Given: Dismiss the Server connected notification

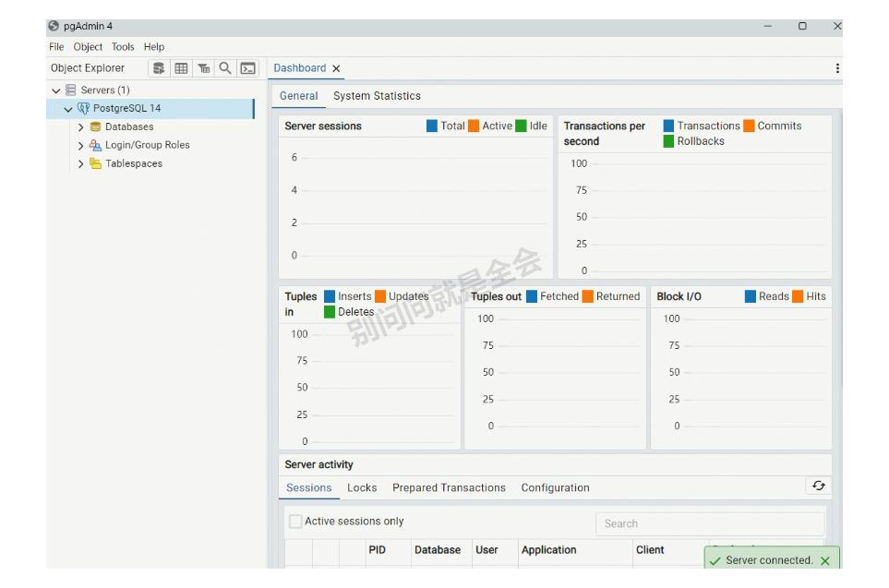Looking at the screenshot, I should pyautogui.click(x=825, y=561).
